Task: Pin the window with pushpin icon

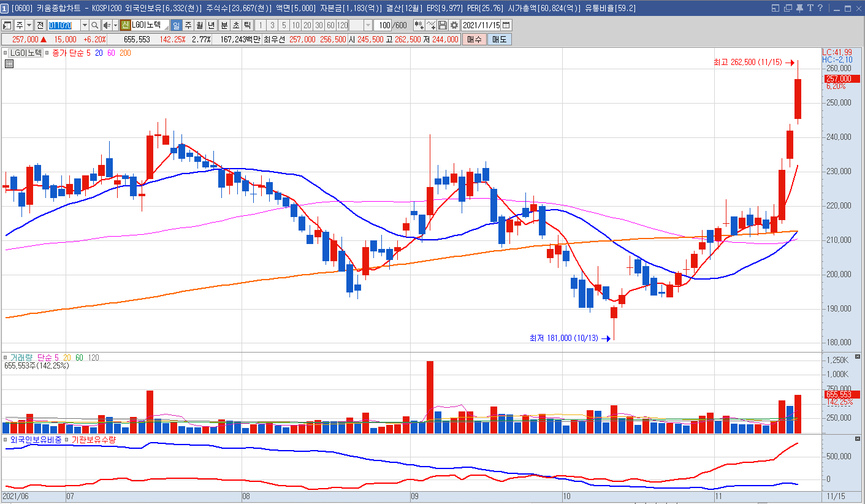Action: click(x=799, y=9)
